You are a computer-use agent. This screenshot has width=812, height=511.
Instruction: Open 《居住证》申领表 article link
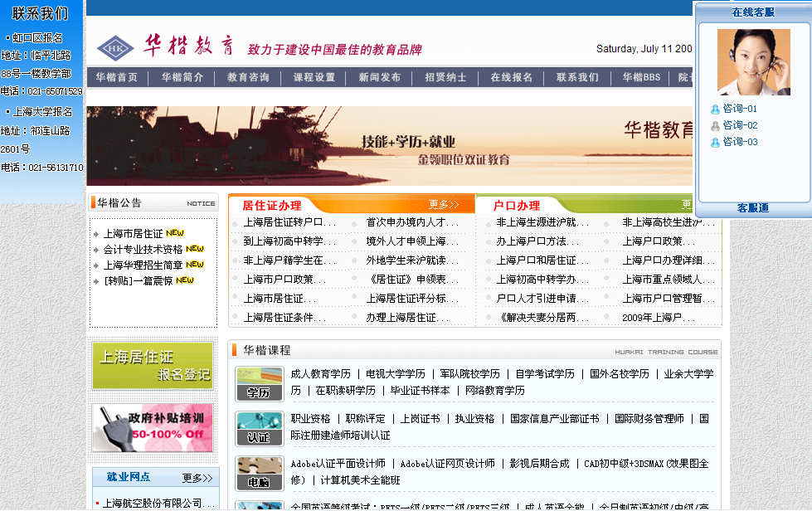click(412, 280)
